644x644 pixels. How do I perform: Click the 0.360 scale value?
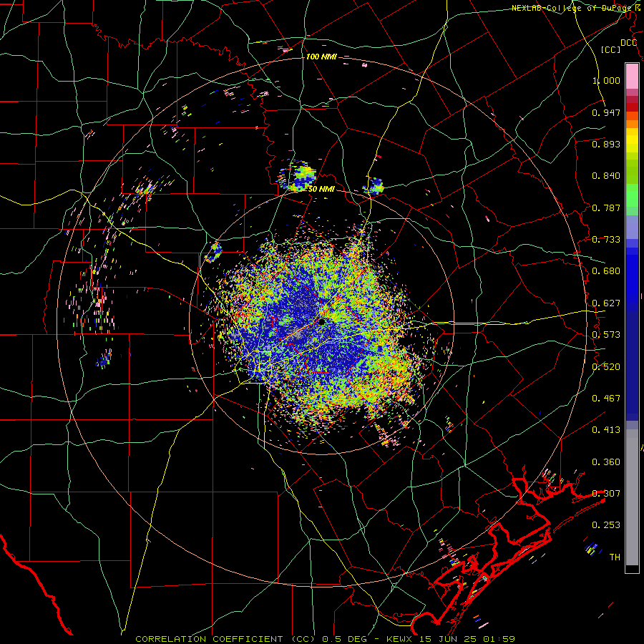click(x=606, y=462)
